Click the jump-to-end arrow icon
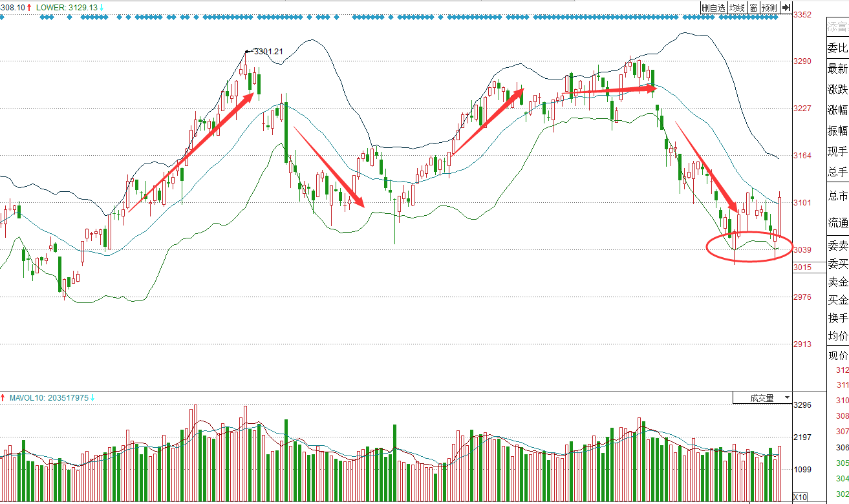The height and width of the screenshot is (504, 849). [786, 8]
